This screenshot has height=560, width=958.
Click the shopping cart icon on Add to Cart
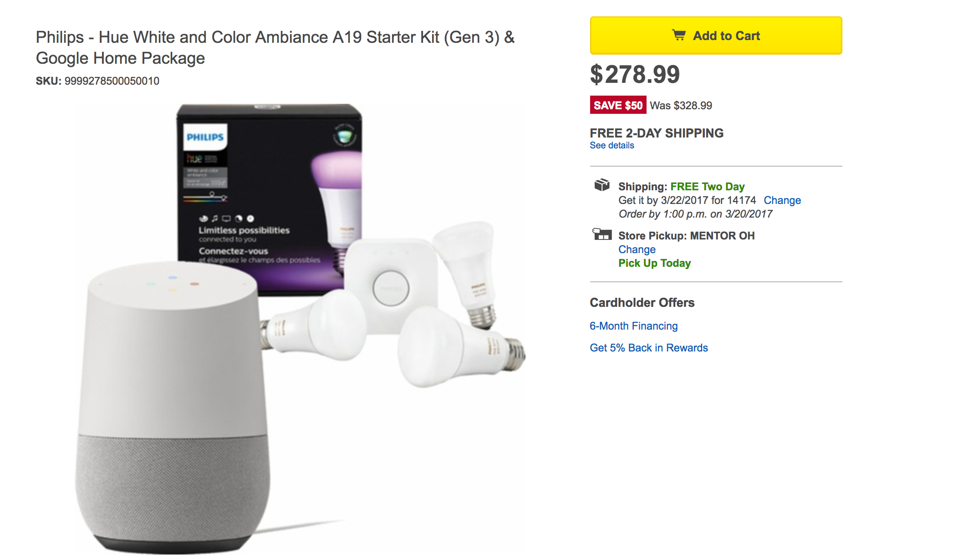pos(679,36)
